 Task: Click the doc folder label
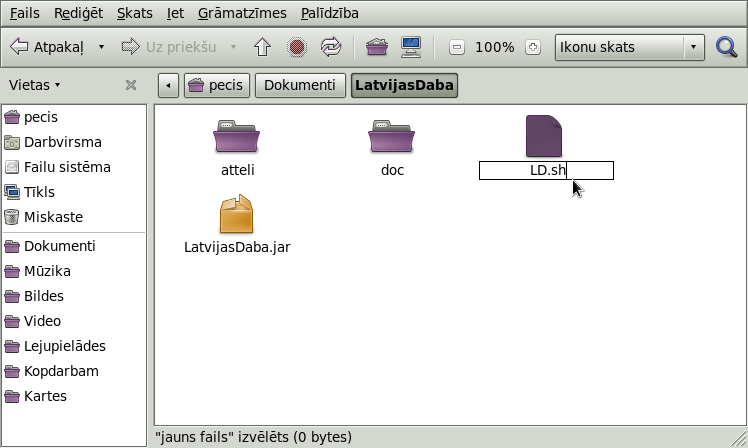tap(392, 170)
